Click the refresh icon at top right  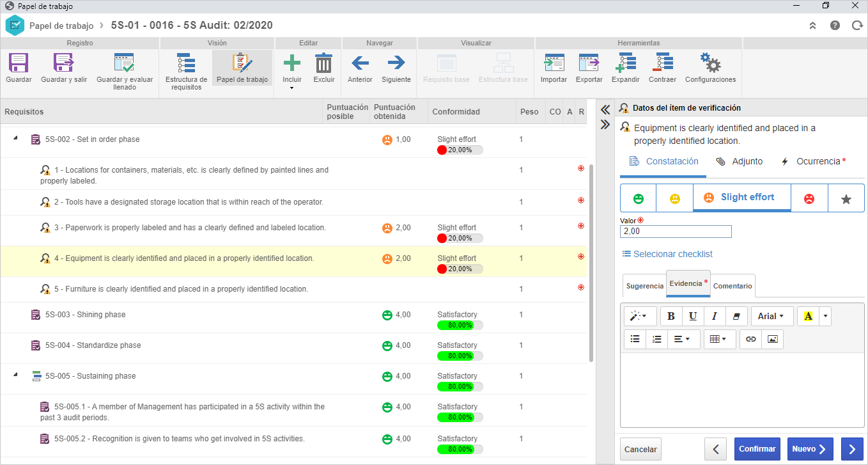tap(856, 26)
